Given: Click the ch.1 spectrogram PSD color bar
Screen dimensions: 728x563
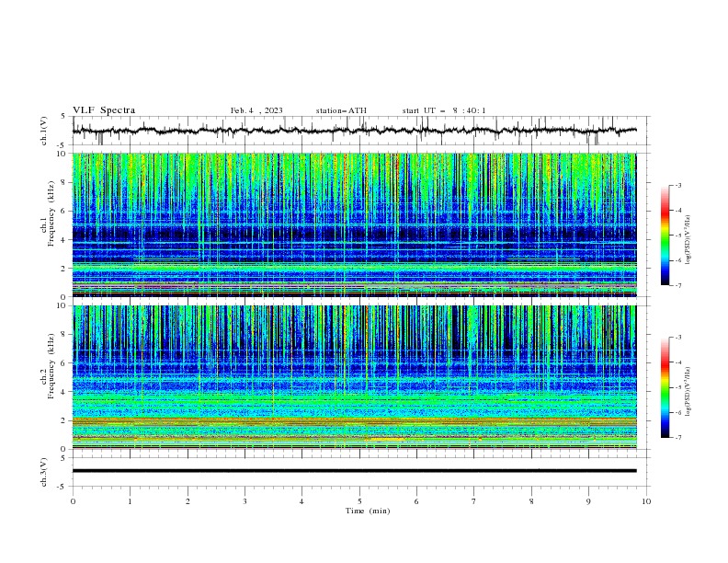Looking at the screenshot, I should click(665, 235).
